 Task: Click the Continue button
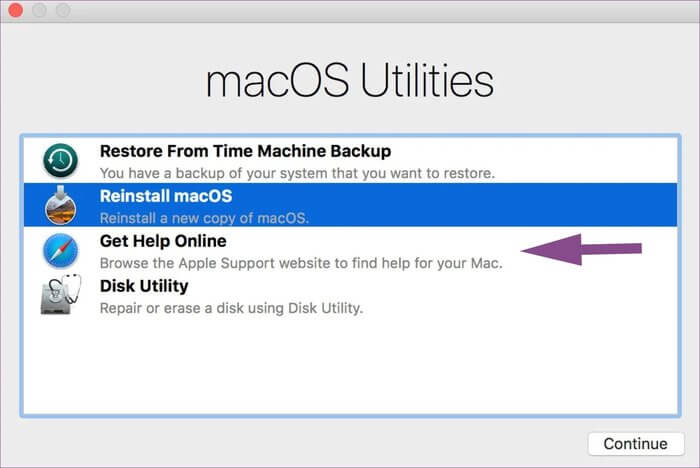click(636, 443)
